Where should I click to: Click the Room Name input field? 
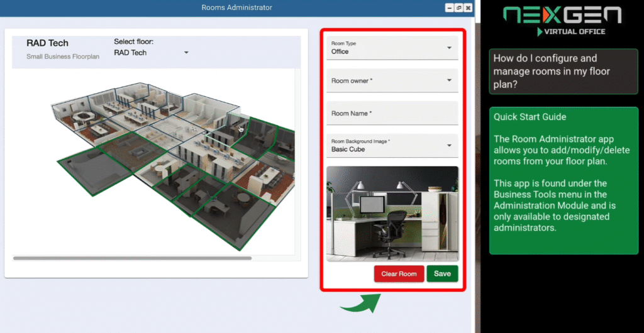coord(392,114)
